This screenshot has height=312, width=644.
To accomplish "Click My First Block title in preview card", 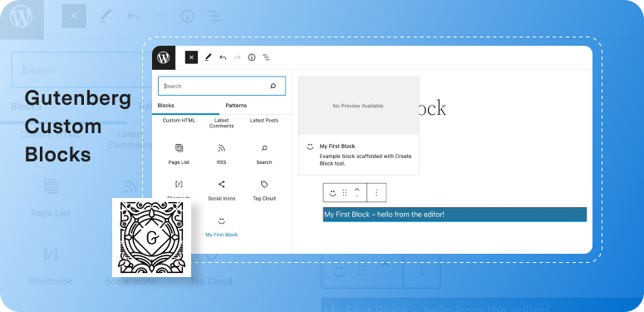I will [337, 146].
